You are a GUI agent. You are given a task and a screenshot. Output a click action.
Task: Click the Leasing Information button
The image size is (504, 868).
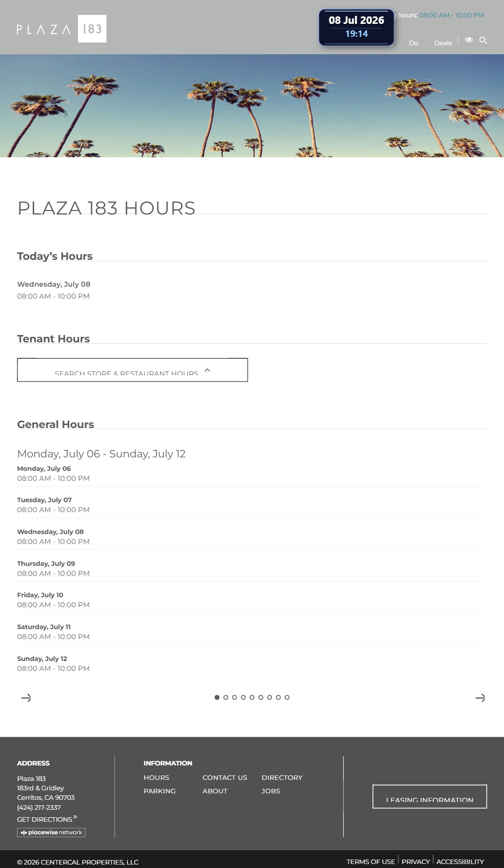click(430, 796)
